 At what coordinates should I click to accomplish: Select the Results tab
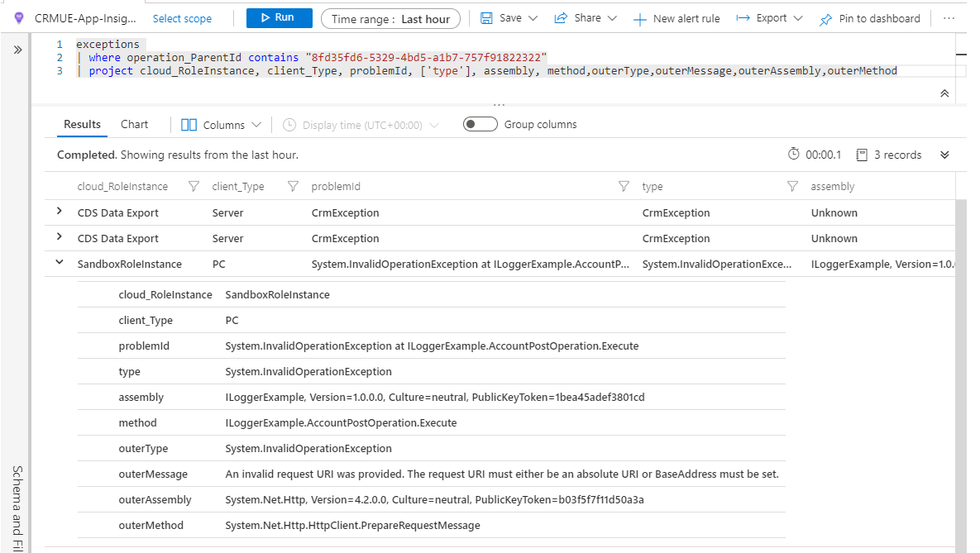[x=82, y=125]
